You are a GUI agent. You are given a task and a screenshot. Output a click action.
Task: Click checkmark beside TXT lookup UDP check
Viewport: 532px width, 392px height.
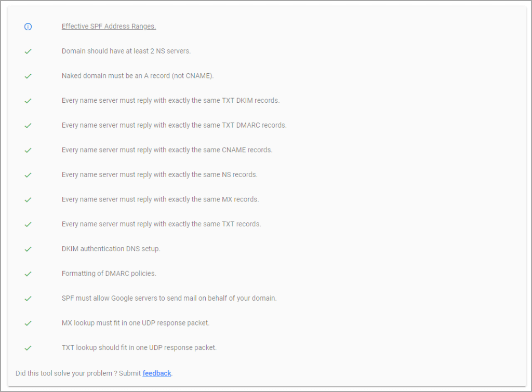pos(28,348)
